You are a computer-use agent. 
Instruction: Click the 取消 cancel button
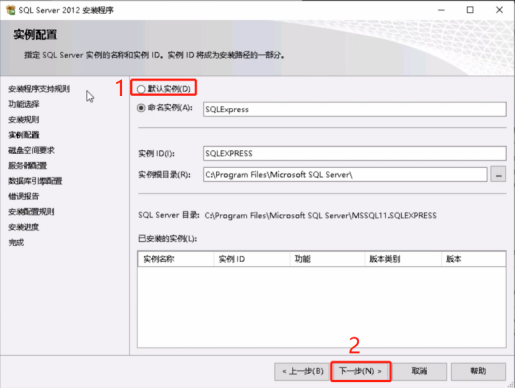419,371
